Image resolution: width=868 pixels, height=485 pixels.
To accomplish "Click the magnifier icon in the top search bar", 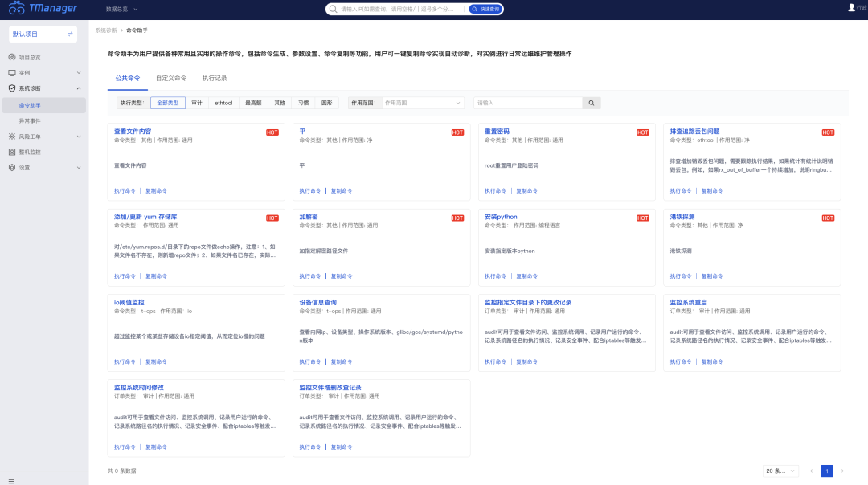I will 334,9.
